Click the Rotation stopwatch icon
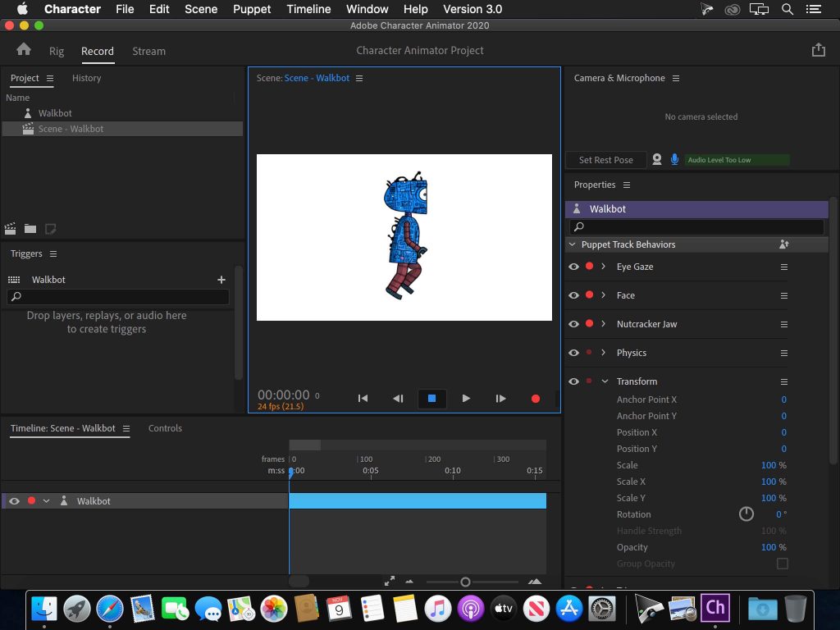The width and height of the screenshot is (840, 630). click(x=746, y=514)
